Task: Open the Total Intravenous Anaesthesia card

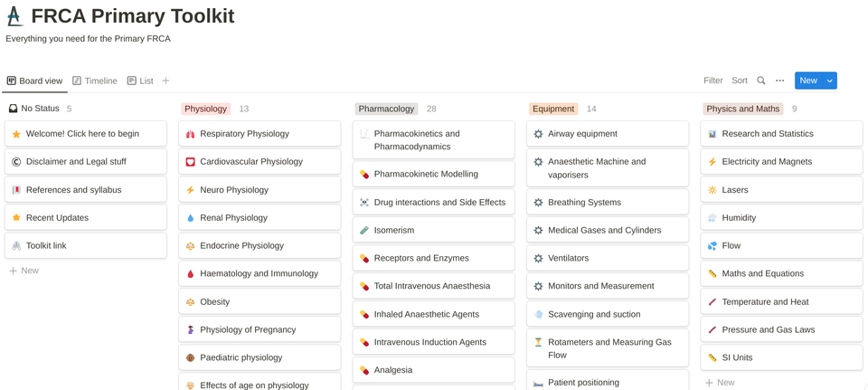Action: tap(432, 286)
